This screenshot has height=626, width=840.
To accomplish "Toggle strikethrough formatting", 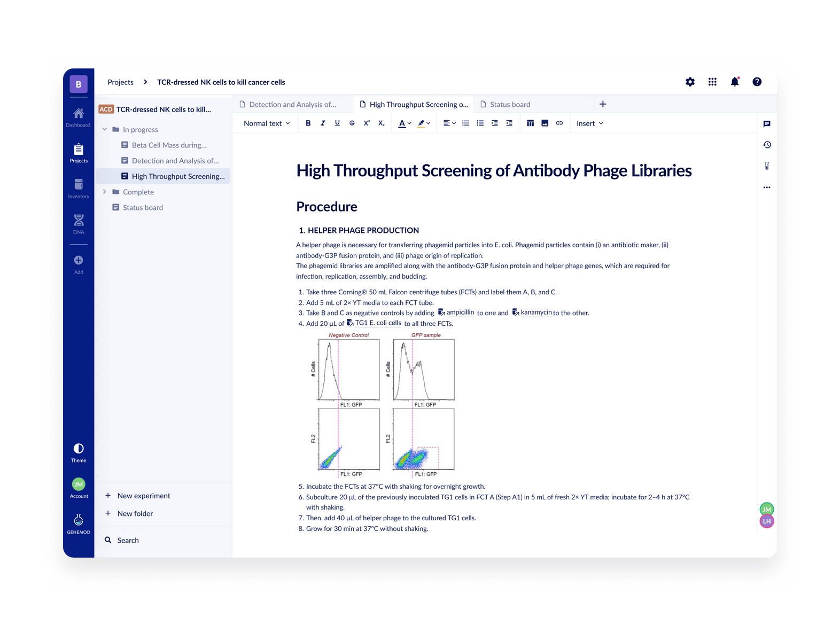I will tap(352, 123).
